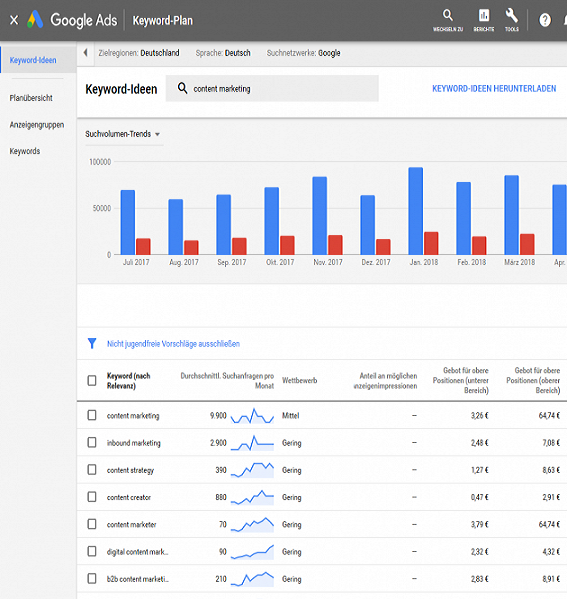This screenshot has height=599, width=567.
Task: Open Anzeigengruppen in the sidebar
Action: [37, 125]
